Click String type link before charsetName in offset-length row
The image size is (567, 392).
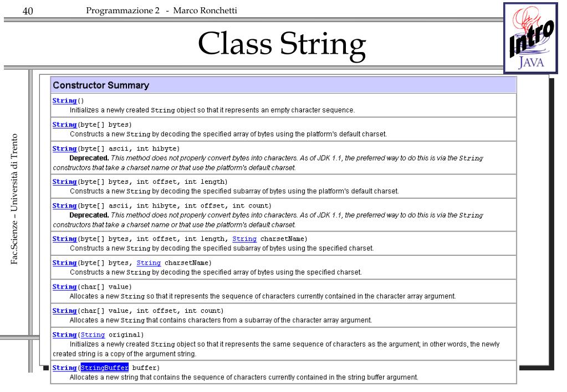[244, 239]
